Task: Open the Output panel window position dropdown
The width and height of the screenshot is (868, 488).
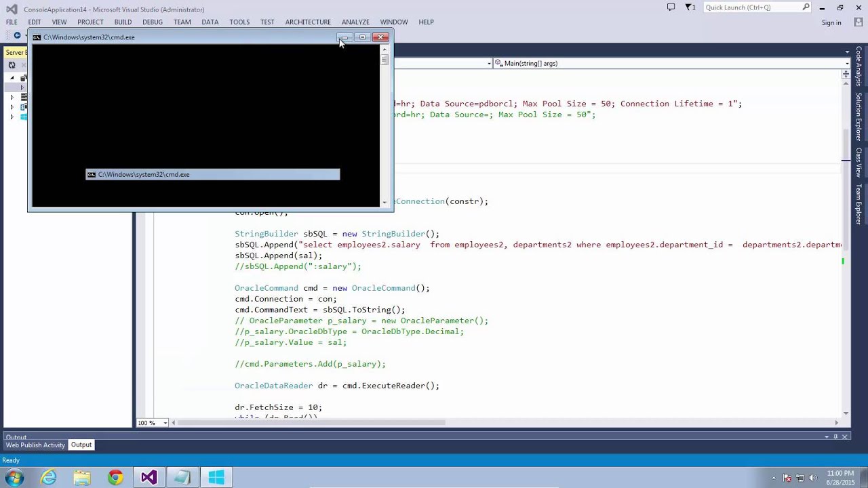Action: (827, 437)
